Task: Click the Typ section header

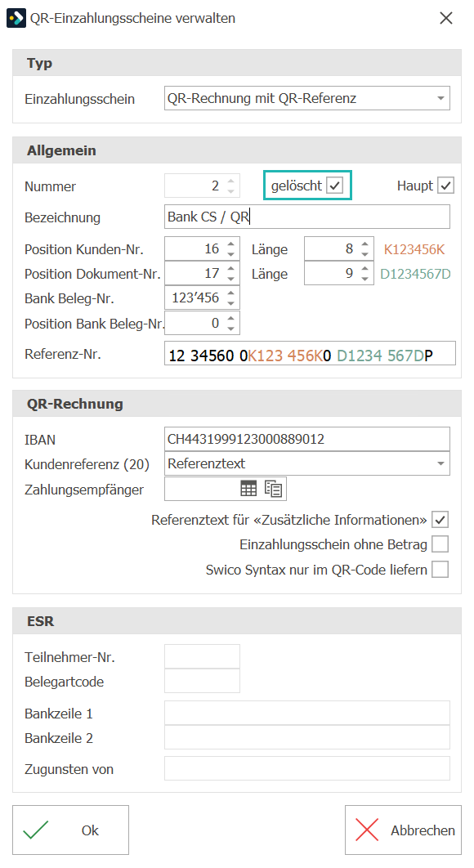Action: 237,63
